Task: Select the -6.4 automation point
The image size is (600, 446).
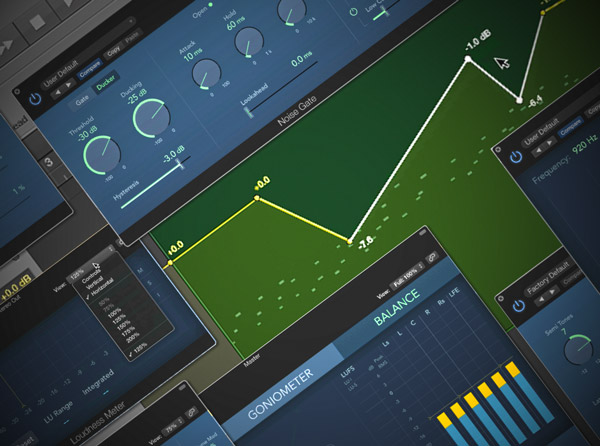Action: pos(519,100)
